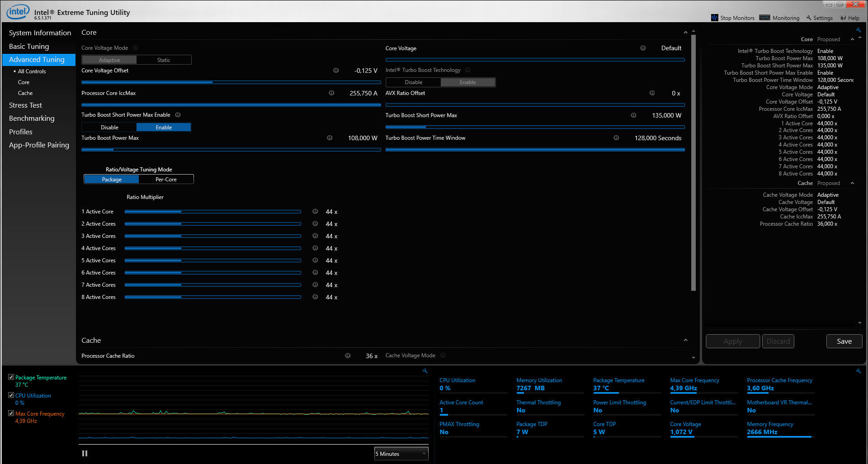Open info icon next to Core Voltage Mode
Screen dimensions: 868x464
[x=136, y=47]
